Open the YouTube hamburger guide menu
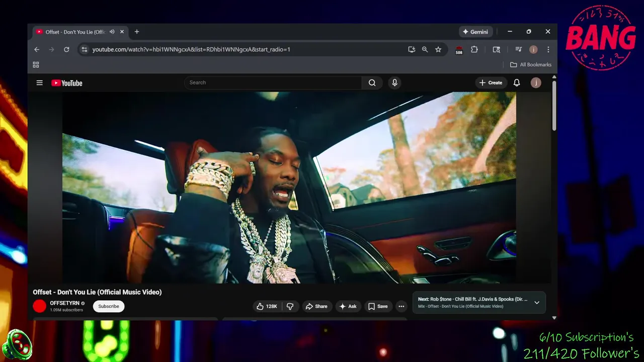The image size is (644, 362). click(39, 83)
